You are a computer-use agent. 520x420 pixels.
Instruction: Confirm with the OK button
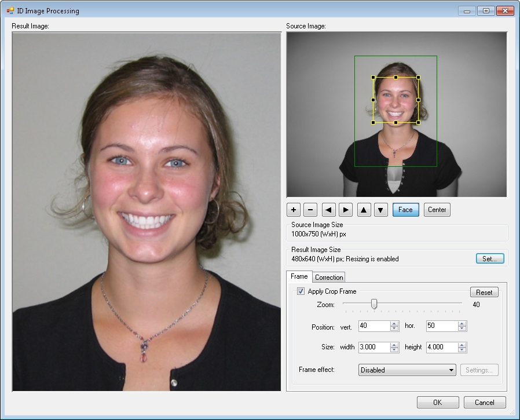[x=437, y=403]
